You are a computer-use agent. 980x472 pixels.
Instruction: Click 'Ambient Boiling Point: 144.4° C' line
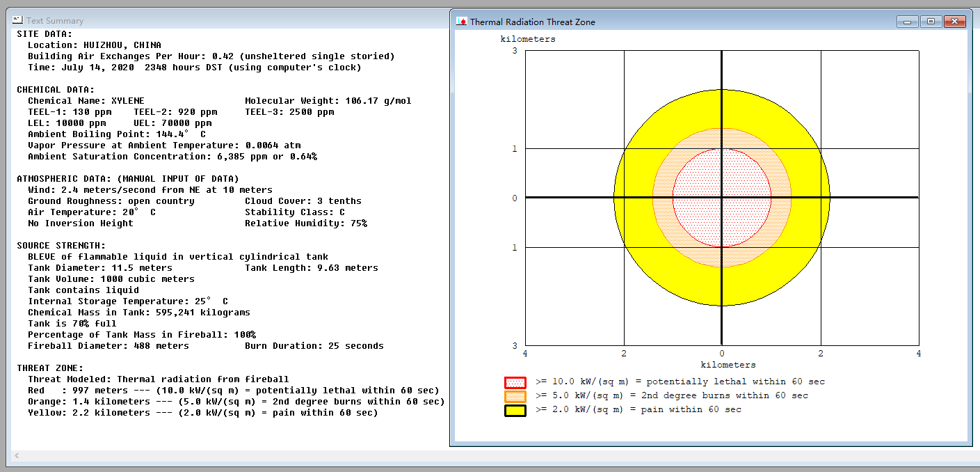coord(117,134)
